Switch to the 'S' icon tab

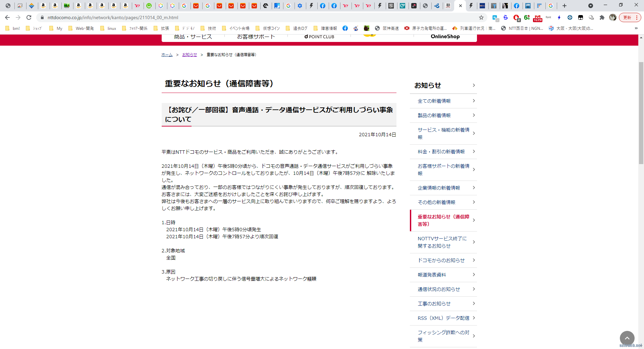tap(391, 6)
